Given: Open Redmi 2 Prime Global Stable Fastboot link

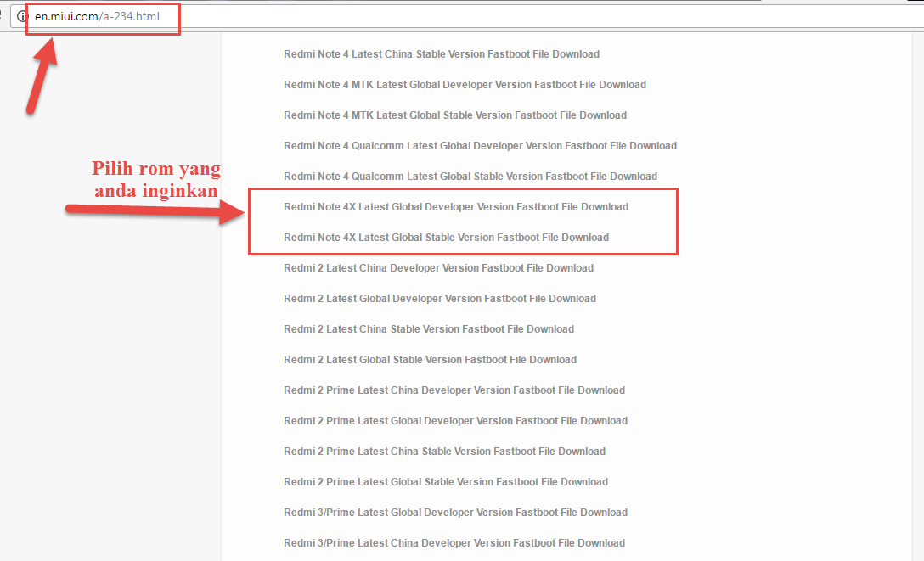Looking at the screenshot, I should point(446,483).
